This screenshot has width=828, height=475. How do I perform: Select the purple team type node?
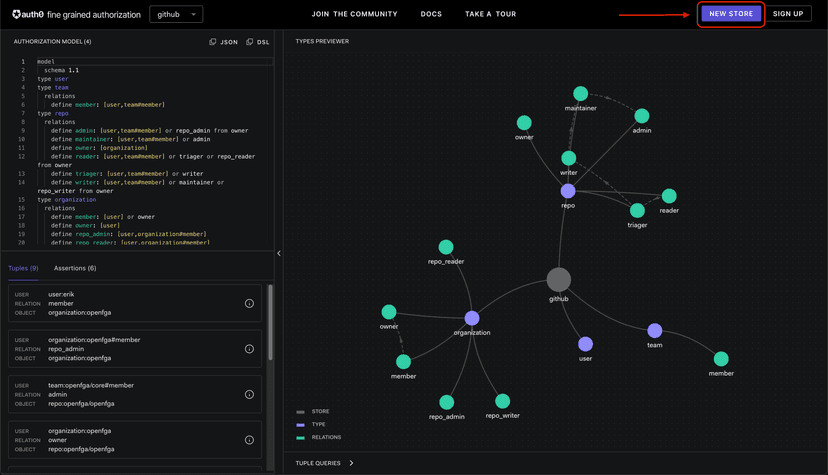(x=655, y=330)
